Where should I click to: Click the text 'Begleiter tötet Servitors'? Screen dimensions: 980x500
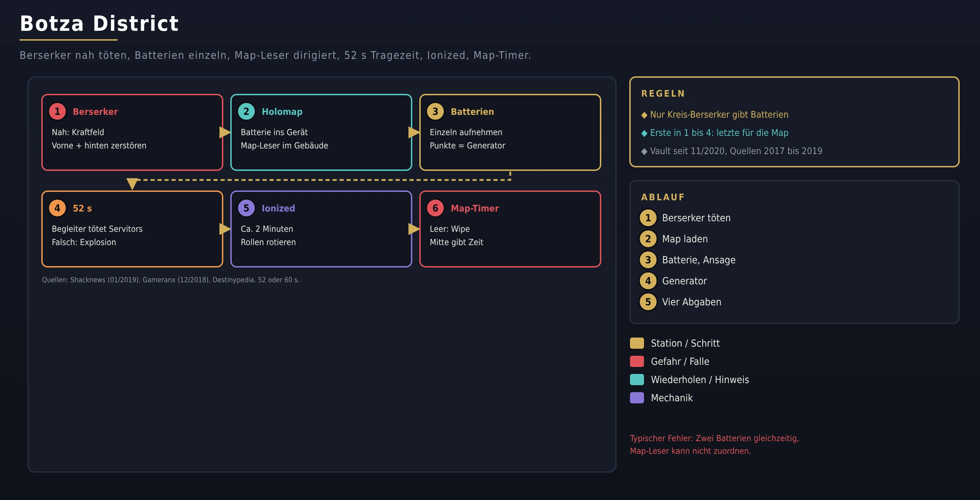(97, 229)
